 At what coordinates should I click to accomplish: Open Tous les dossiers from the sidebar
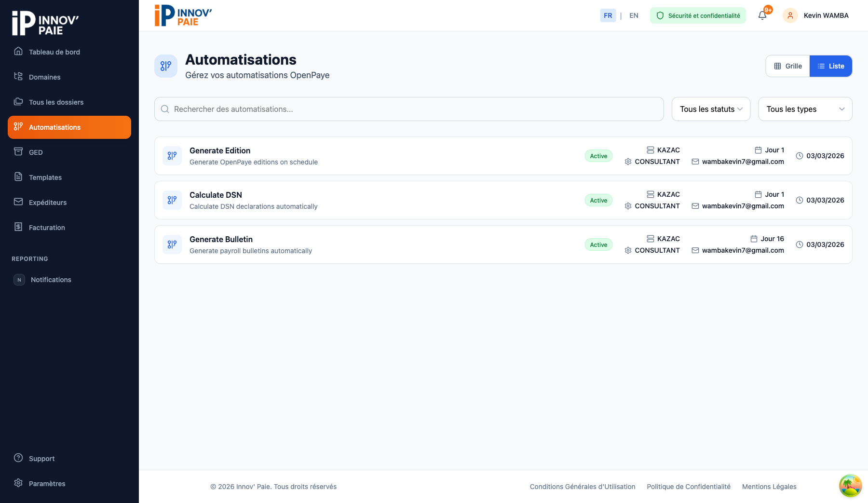[18, 102]
